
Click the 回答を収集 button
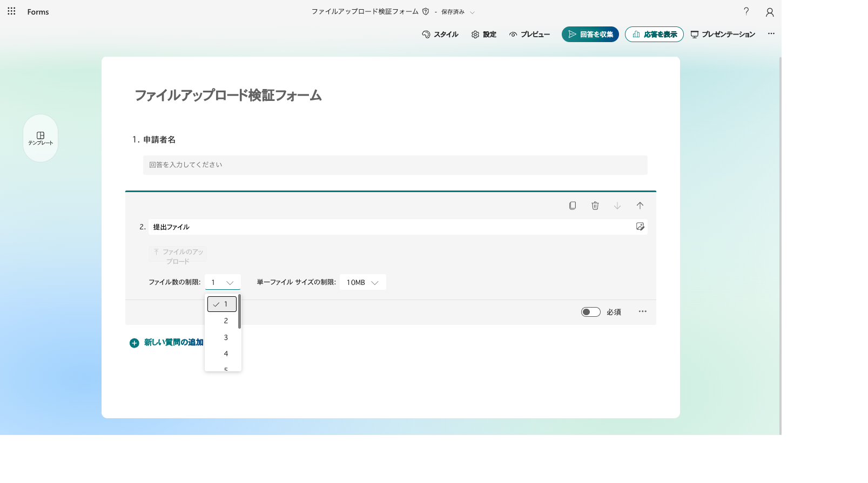pos(590,34)
